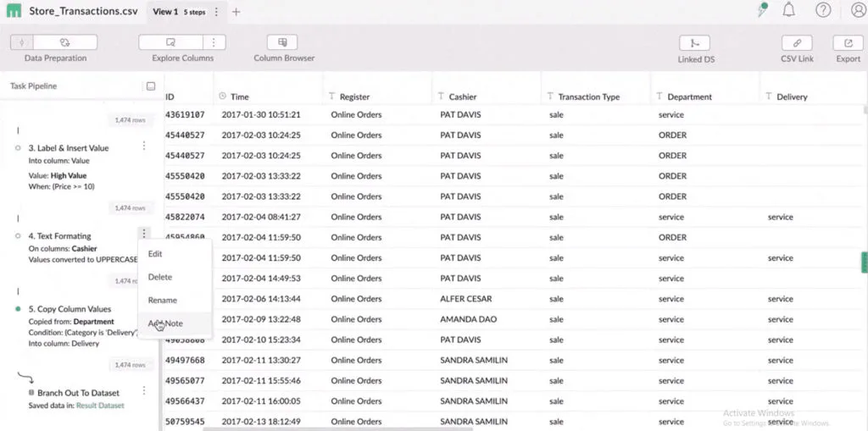Viewport: 868px width, 431px height.
Task: Open options for step 4 Text Formating
Action: 144,234
